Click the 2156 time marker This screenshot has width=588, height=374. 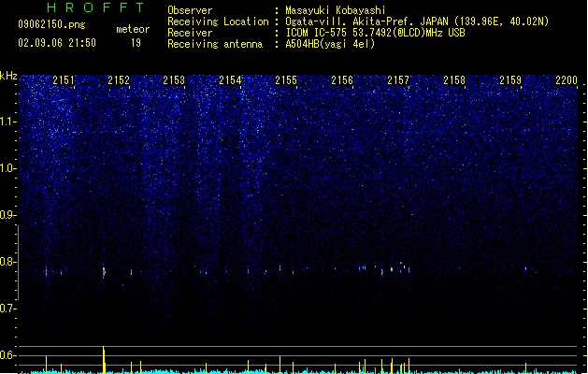point(342,80)
